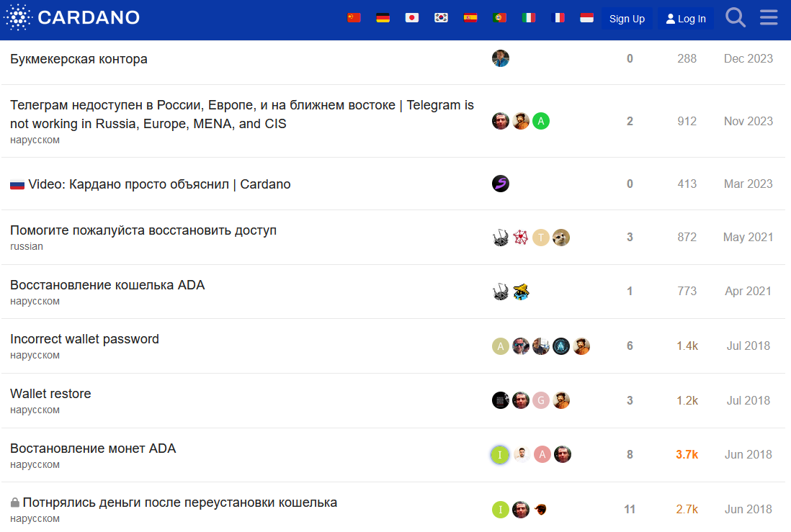The height and width of the screenshot is (532, 791).
Task: Open the topic 'Букмекерская контора'
Action: point(79,59)
